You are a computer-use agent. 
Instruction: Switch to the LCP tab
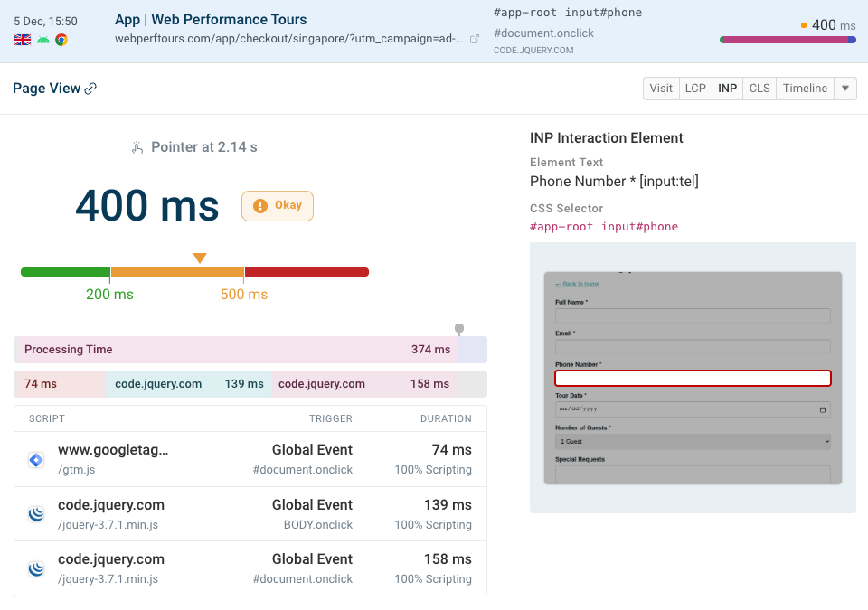(695, 88)
